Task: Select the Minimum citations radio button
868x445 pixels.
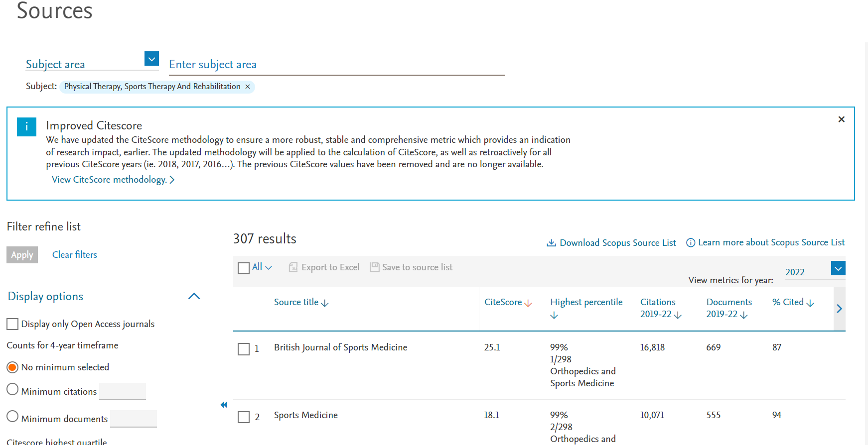Action: tap(12, 389)
